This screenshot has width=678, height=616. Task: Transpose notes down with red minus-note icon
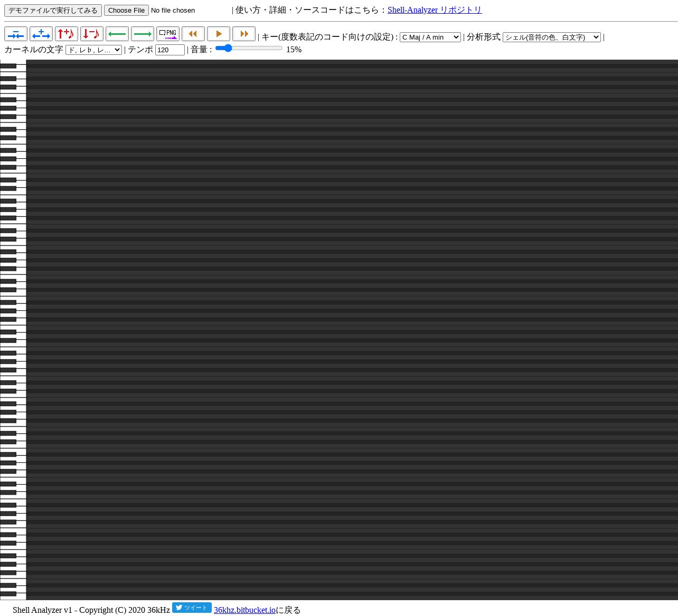[x=92, y=34]
